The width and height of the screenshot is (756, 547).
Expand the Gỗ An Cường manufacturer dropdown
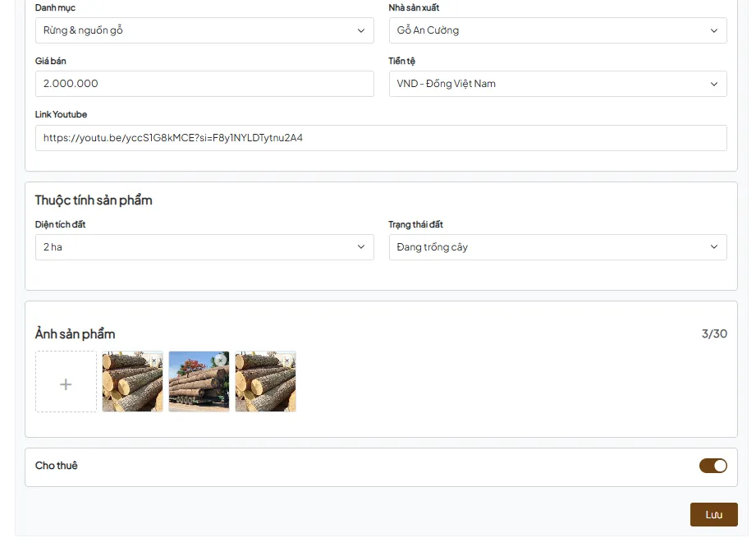coord(558,30)
